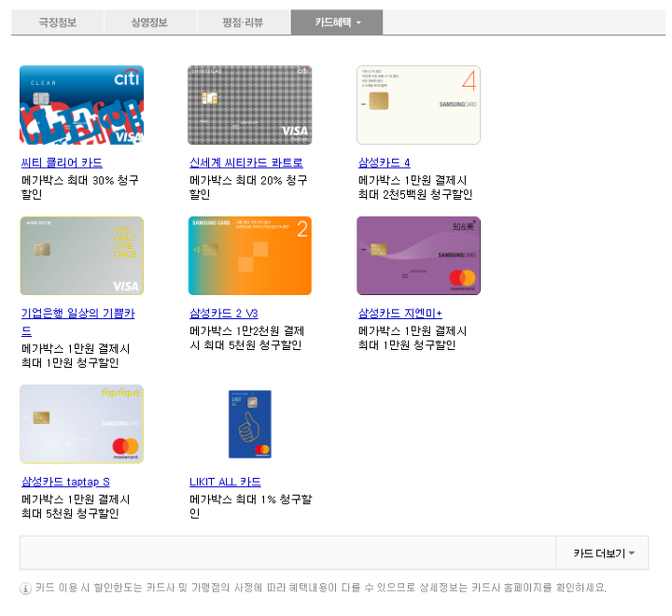
Task: Open the 신세계 씨티카드 콰트로 link
Action: tap(246, 163)
